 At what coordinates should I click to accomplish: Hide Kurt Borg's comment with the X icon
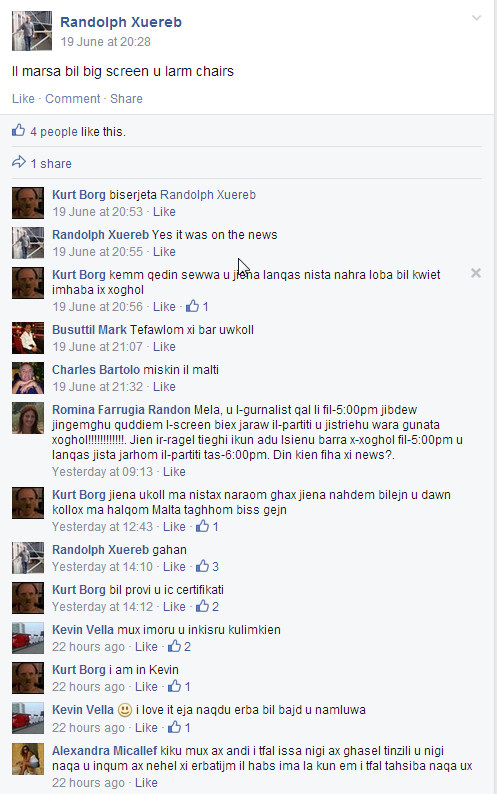pyautogui.click(x=476, y=273)
